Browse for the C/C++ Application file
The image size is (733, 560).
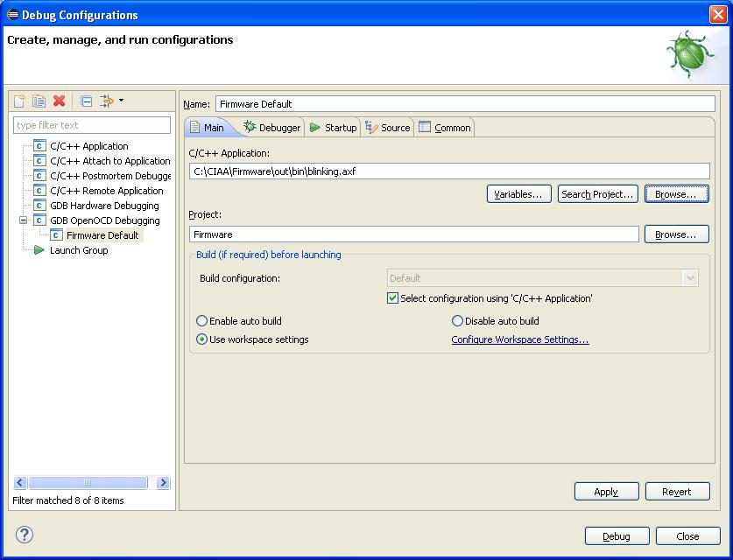click(676, 194)
